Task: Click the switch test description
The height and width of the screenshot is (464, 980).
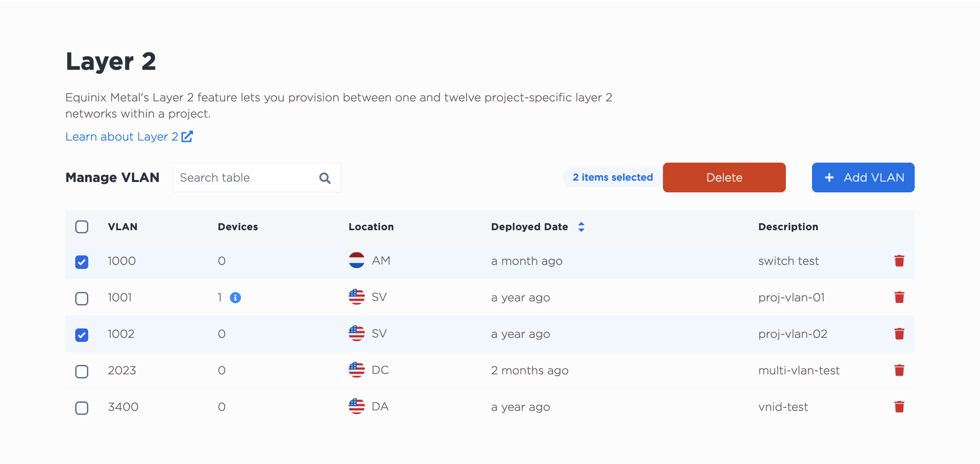Action: coord(788,261)
